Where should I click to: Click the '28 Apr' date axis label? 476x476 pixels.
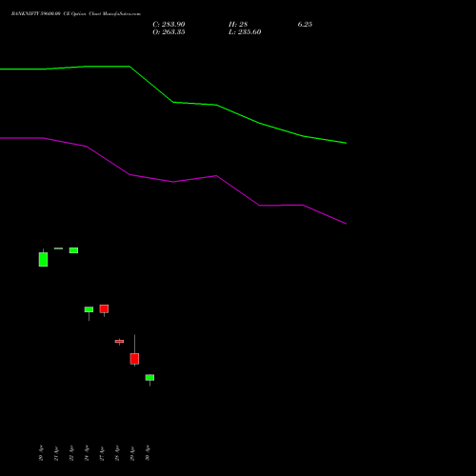point(117,453)
